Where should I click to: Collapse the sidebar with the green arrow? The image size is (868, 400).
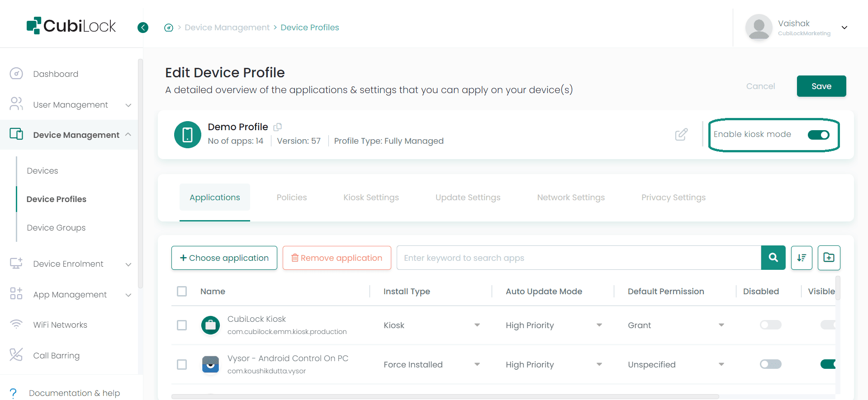143,28
